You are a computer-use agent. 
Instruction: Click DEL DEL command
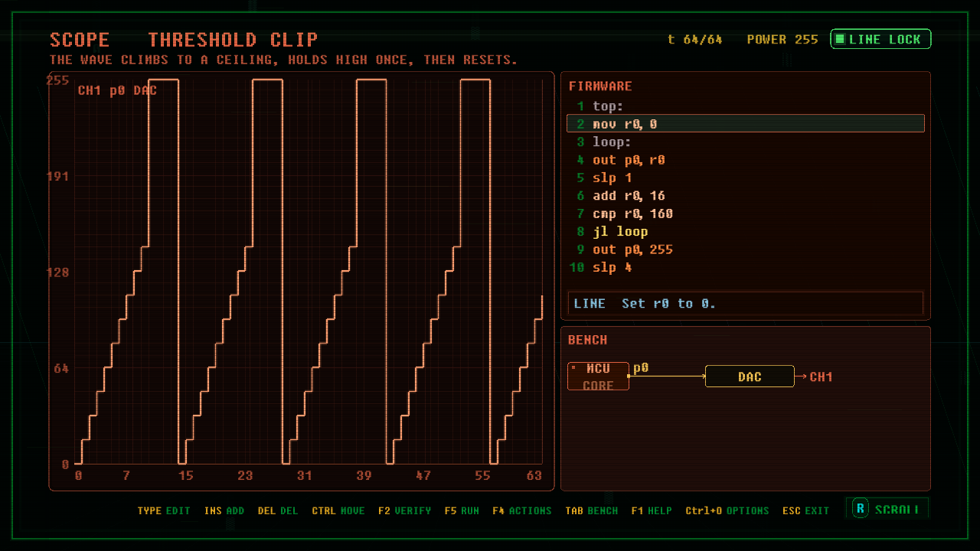[x=278, y=510]
